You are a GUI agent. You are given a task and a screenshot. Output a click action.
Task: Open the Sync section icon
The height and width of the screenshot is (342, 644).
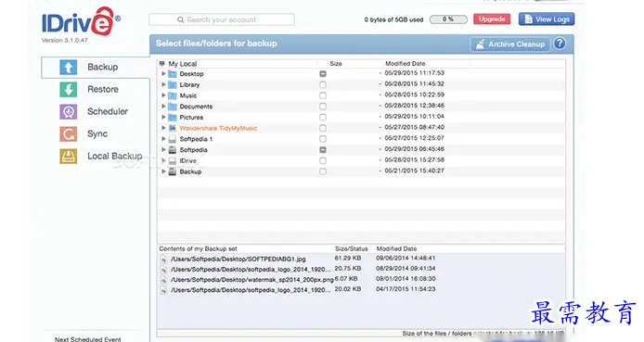68,133
